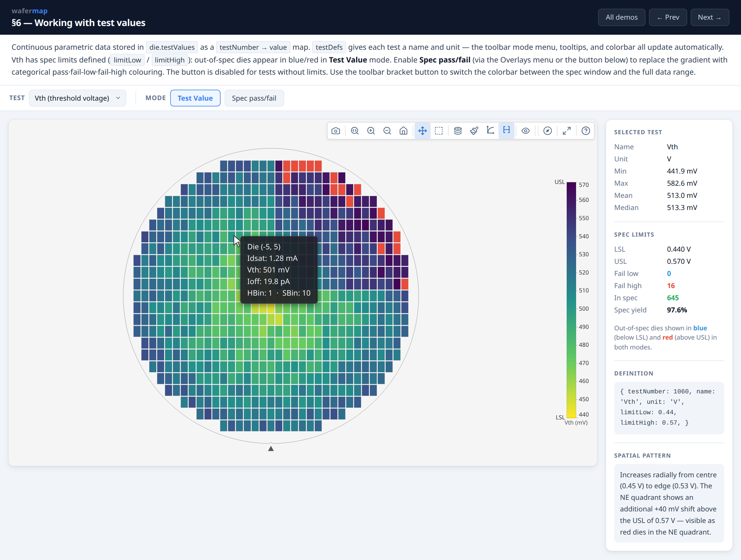741x560 pixels.
Task: Click the Mean value "513.0 mV"
Action: 682,196
